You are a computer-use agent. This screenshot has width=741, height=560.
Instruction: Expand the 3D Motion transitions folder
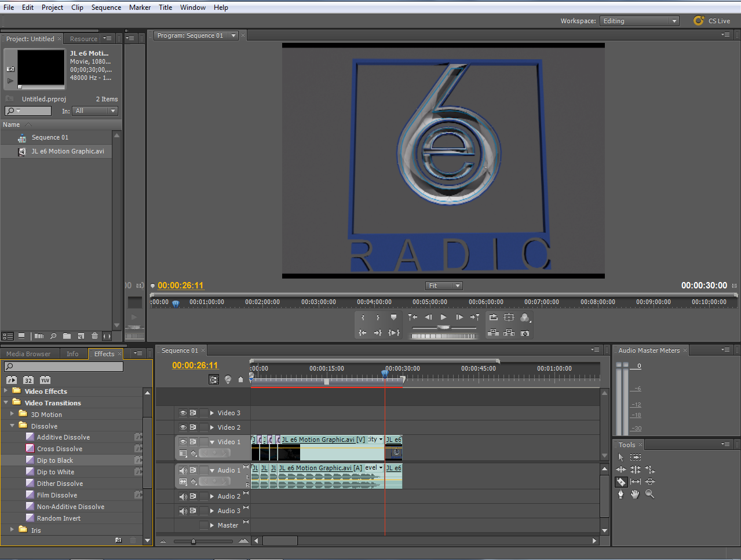12,414
